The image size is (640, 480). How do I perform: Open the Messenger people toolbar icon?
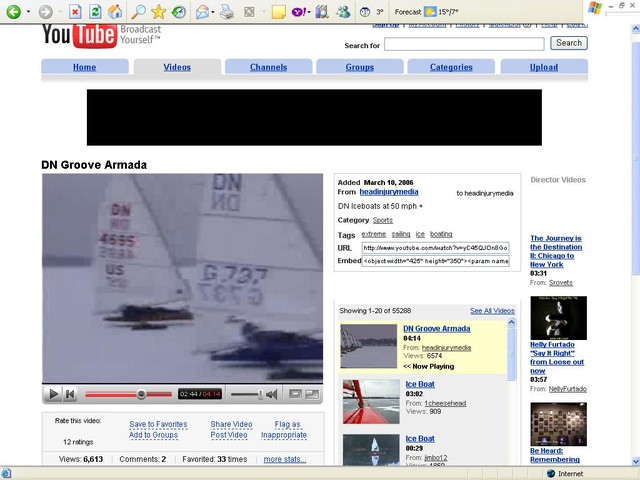[343, 12]
